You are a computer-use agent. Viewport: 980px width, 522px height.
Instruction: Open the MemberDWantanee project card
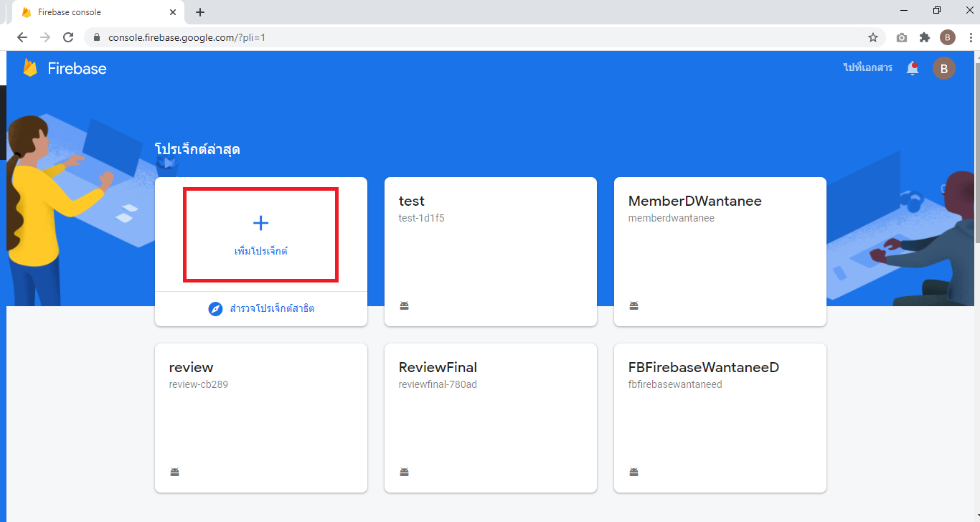pyautogui.click(x=720, y=252)
